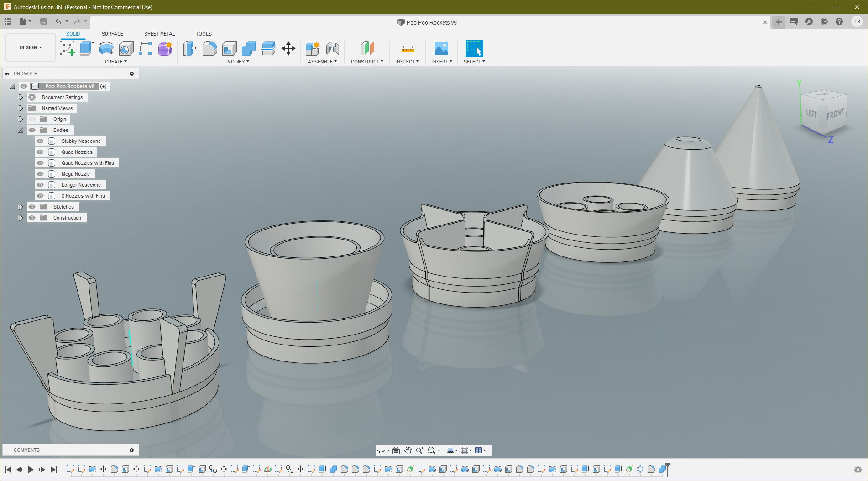Select the Extrude tool in toolbar
Viewport: 868px width, 481px height.
click(x=87, y=48)
